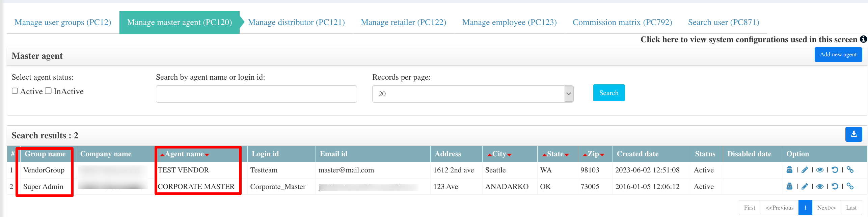Impersonate the TEST VENDOR agent via spy icon
Viewport: 868px width, 217px height.
click(789, 170)
